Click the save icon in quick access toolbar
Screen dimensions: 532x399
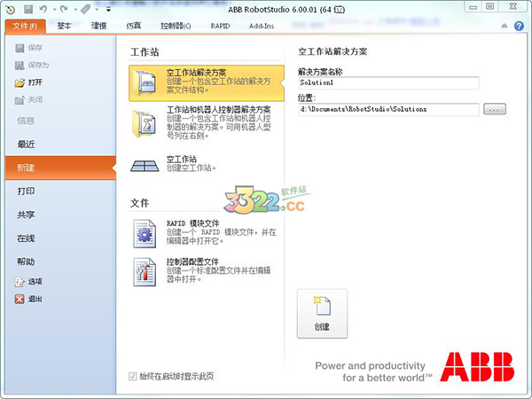click(28, 9)
